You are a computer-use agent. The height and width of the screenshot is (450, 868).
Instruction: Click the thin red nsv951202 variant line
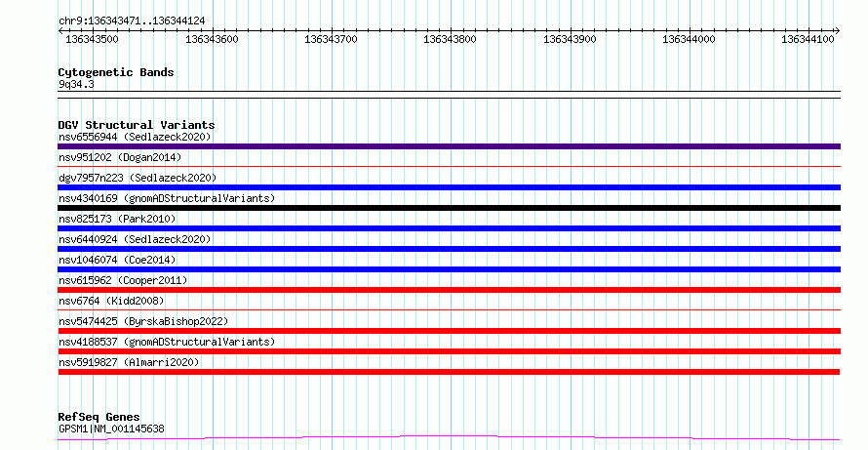tap(449, 166)
